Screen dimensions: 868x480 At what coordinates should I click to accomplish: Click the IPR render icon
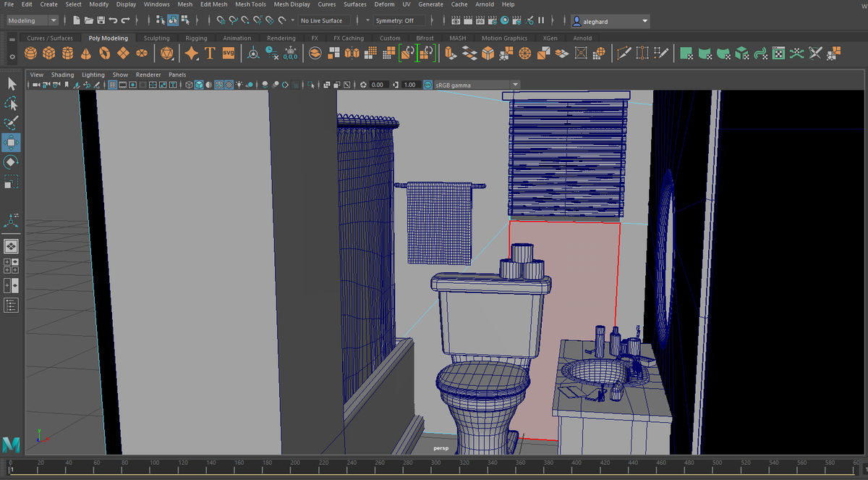[x=480, y=20]
